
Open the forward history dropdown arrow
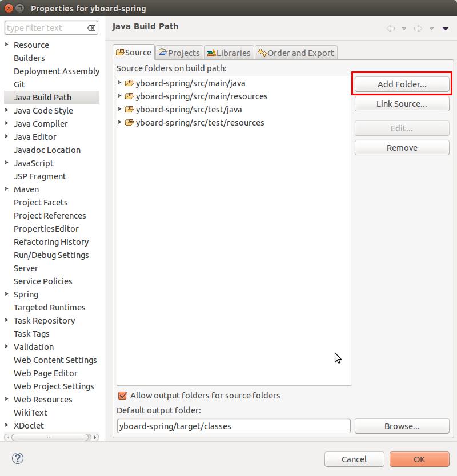(431, 29)
